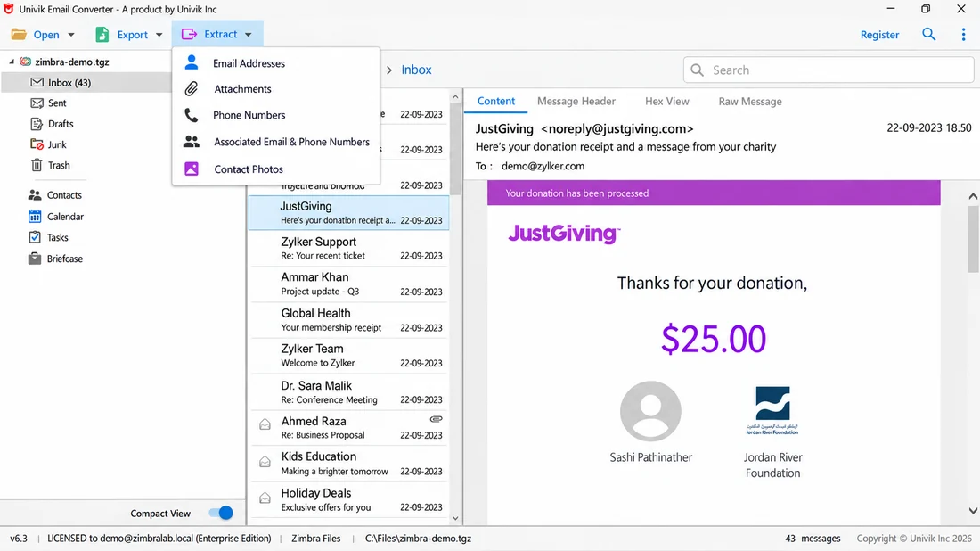The height and width of the screenshot is (551, 980).
Task: Click the opened envelope icon beside Kids Education
Action: pos(265,462)
